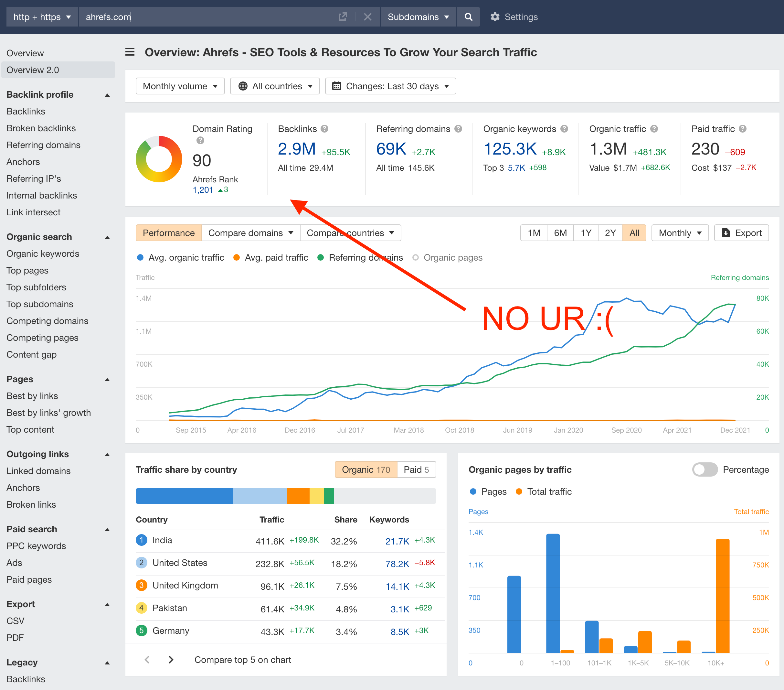Select the 1M time range
The image size is (784, 690).
point(534,233)
